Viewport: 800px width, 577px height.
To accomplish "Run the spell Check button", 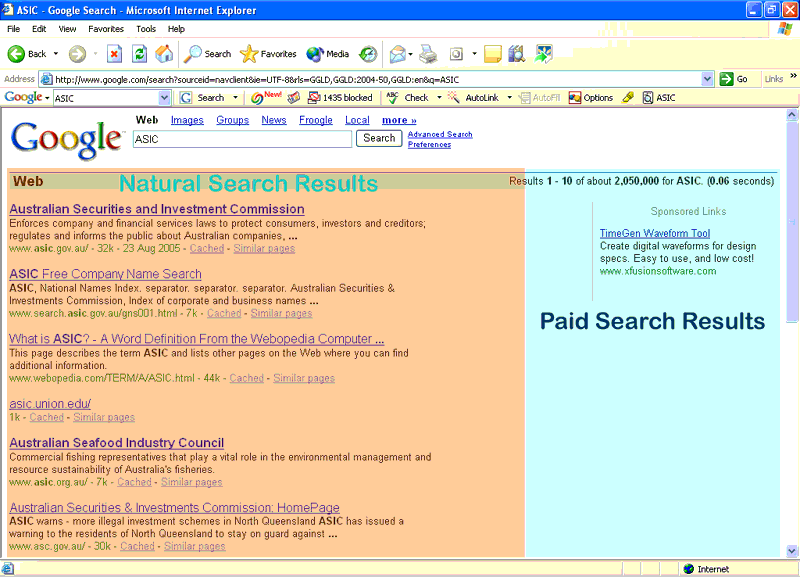I will (x=407, y=97).
